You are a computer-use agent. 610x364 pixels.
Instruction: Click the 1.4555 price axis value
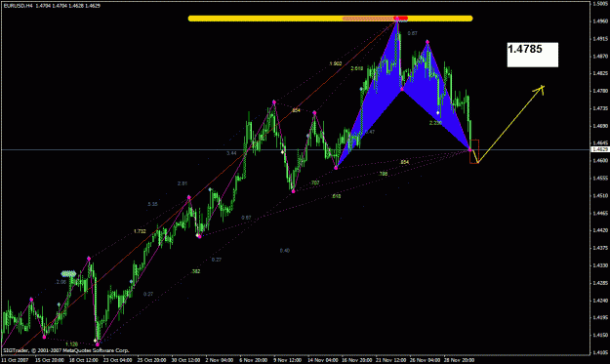(600, 179)
